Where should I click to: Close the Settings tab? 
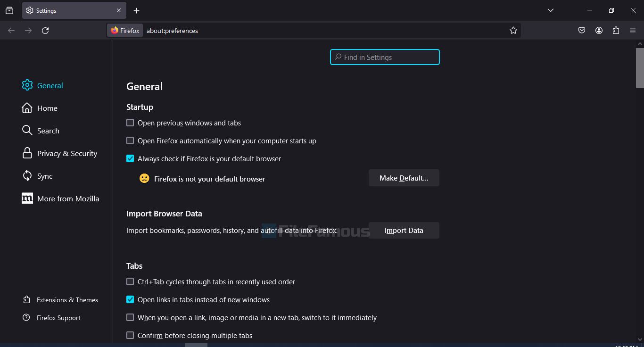click(119, 10)
